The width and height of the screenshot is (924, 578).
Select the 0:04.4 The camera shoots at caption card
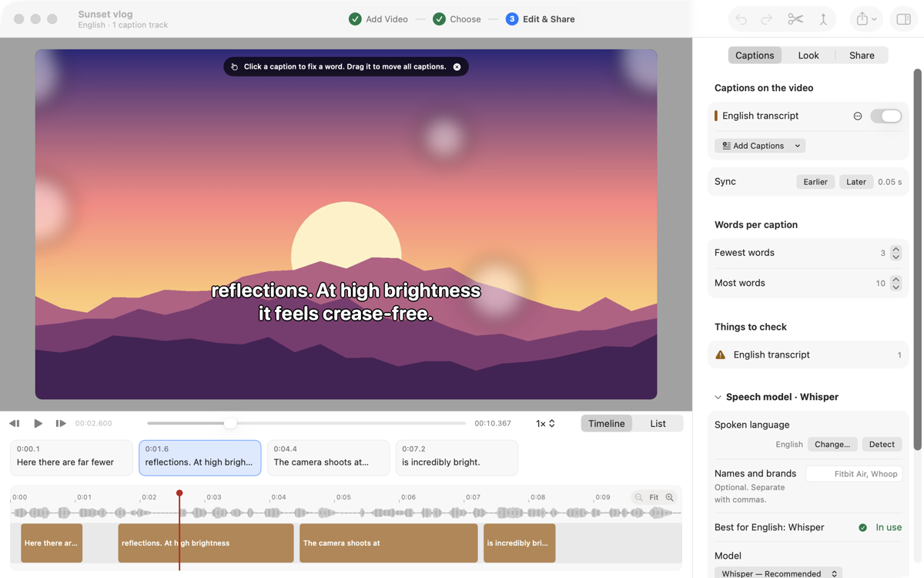tap(329, 458)
